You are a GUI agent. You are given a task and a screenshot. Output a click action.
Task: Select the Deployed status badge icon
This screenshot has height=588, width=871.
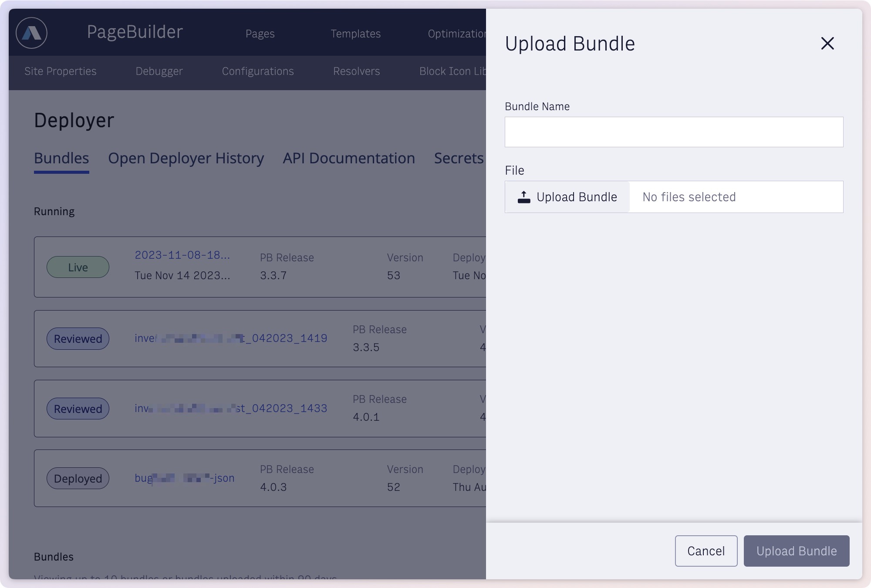pyautogui.click(x=78, y=478)
